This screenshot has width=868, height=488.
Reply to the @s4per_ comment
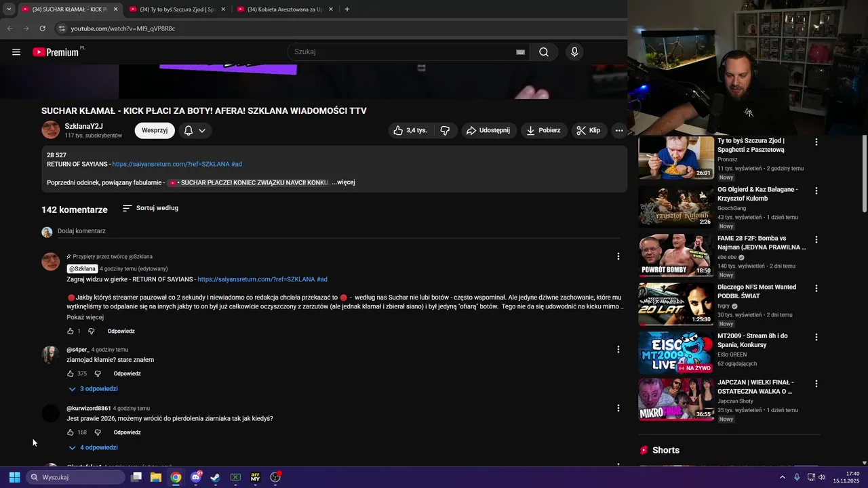pyautogui.click(x=127, y=373)
